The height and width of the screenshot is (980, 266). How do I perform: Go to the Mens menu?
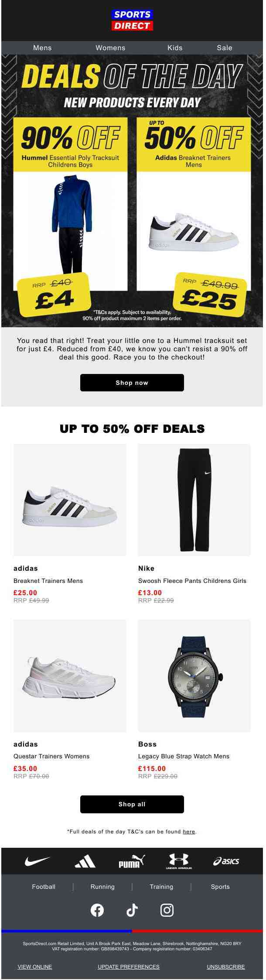tap(42, 48)
